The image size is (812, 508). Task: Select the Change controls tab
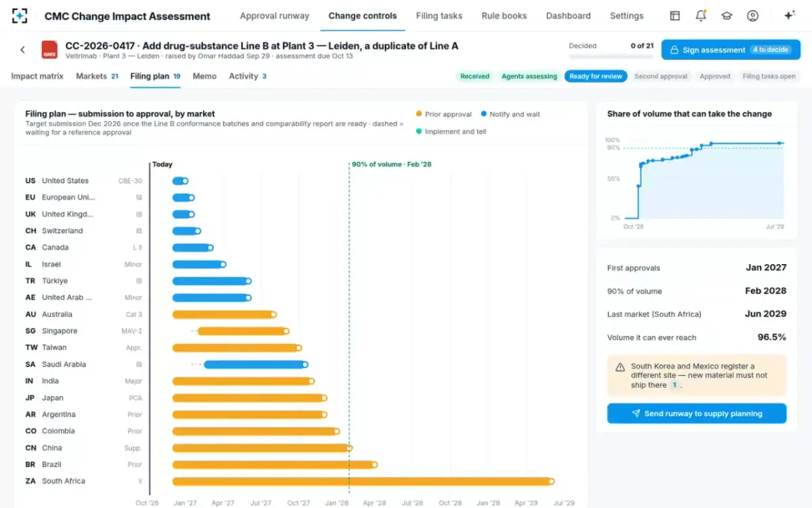363,16
